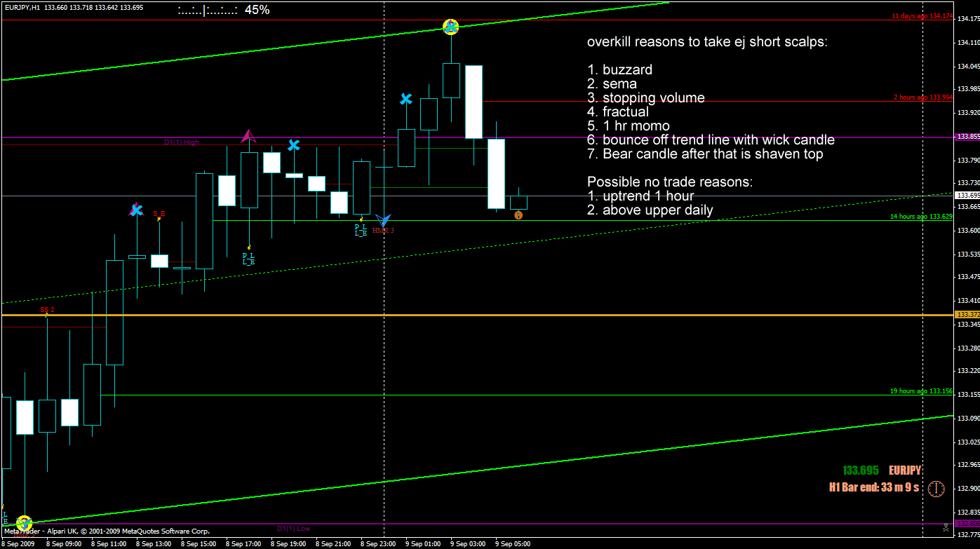Click the dotted gauge left of 45%
The image size is (980, 549).
pos(207,11)
